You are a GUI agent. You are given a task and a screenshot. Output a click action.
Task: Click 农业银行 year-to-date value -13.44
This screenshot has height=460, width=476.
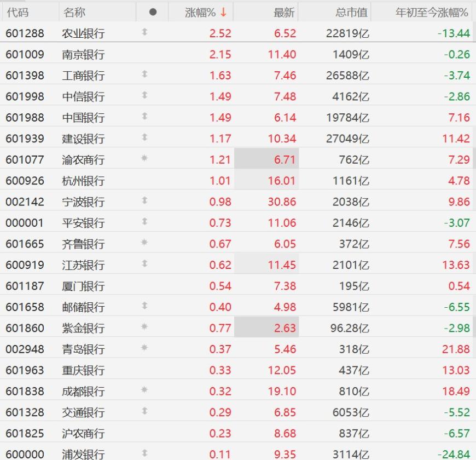click(454, 33)
